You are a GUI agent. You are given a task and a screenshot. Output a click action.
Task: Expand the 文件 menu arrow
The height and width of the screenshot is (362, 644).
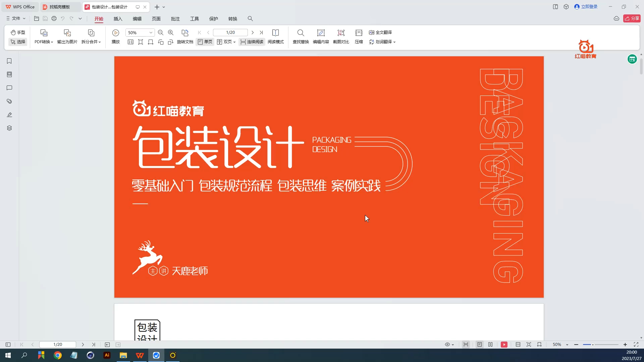(24, 18)
